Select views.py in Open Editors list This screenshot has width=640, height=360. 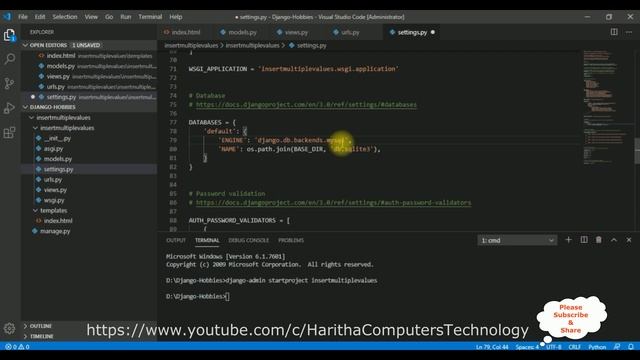coord(58,76)
